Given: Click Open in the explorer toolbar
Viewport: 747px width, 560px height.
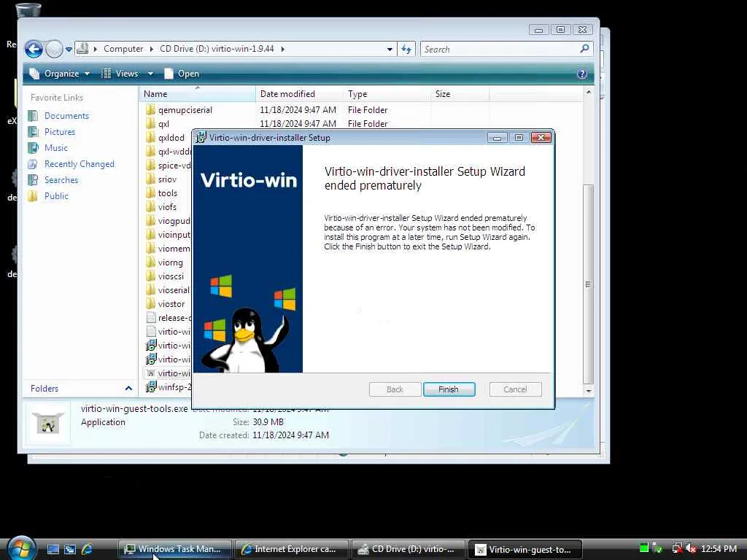Looking at the screenshot, I should click(x=182, y=74).
